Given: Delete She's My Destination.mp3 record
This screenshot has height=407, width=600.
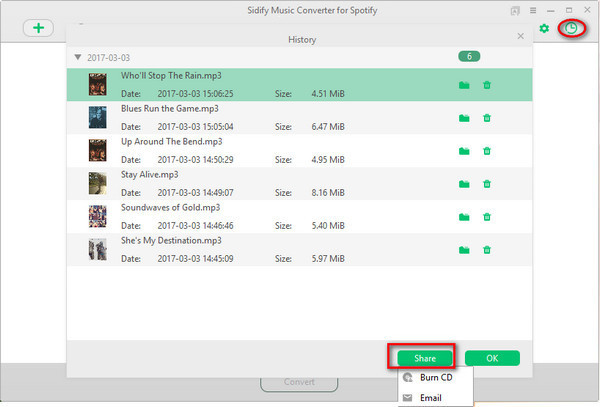Looking at the screenshot, I should [487, 250].
